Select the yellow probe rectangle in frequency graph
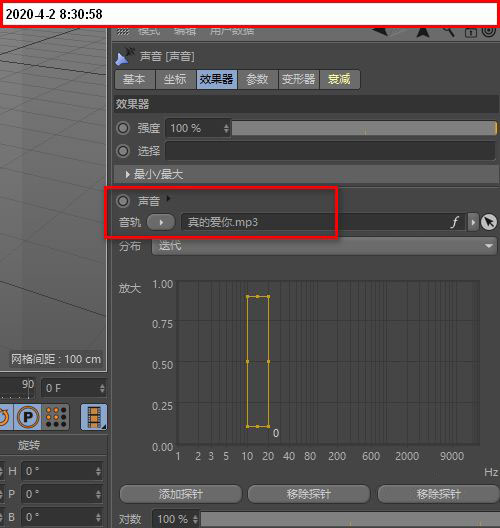Image resolution: width=500 pixels, height=528 pixels. 258,361
